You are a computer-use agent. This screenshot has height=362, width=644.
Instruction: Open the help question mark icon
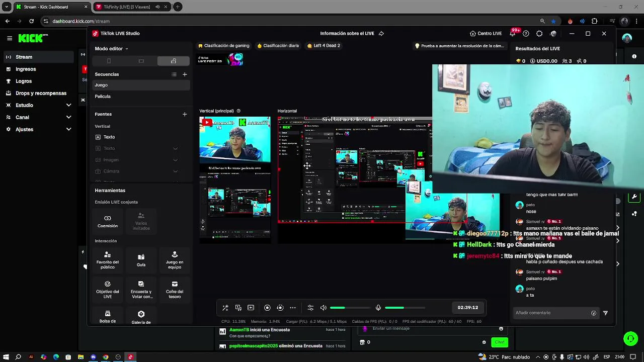(526, 34)
